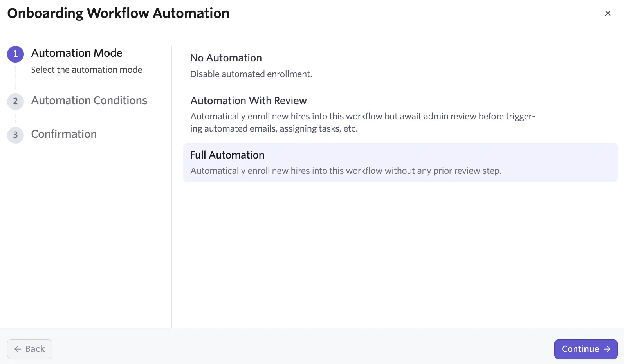Image resolution: width=624 pixels, height=364 pixels.
Task: Go back with the Back button
Action: pos(30,349)
